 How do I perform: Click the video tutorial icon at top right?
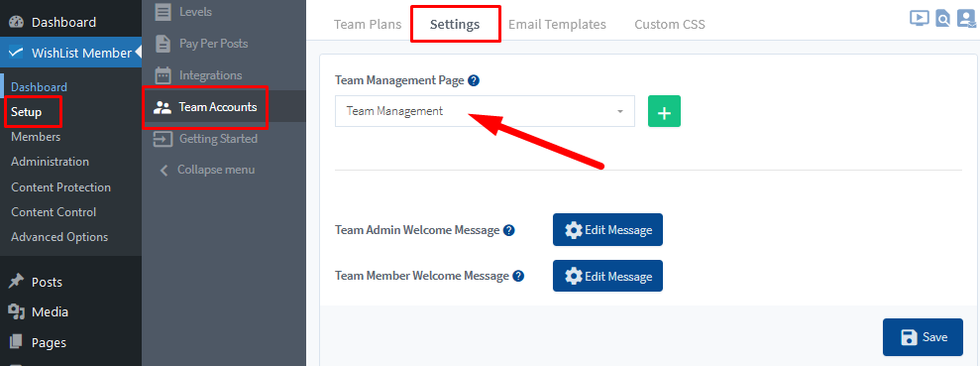pos(919,18)
